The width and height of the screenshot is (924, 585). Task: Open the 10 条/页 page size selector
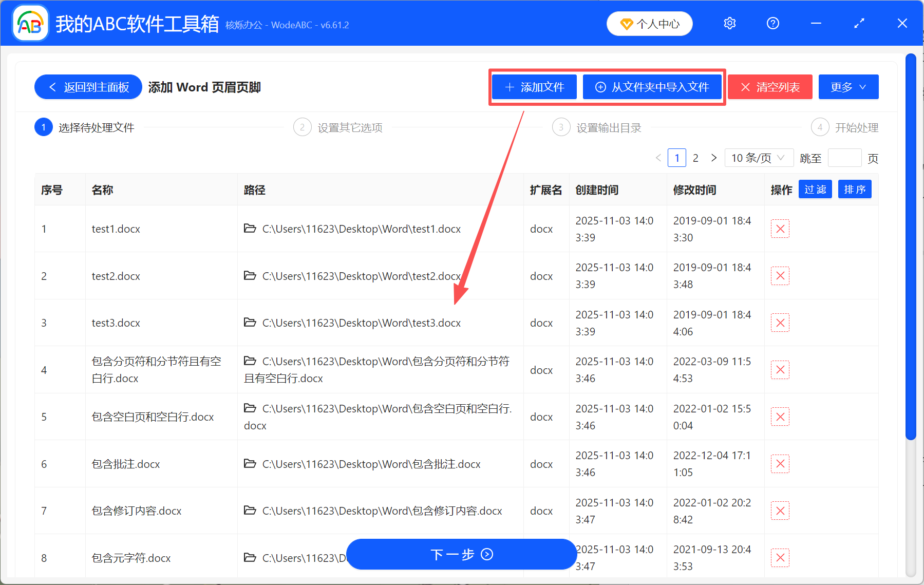pos(759,158)
